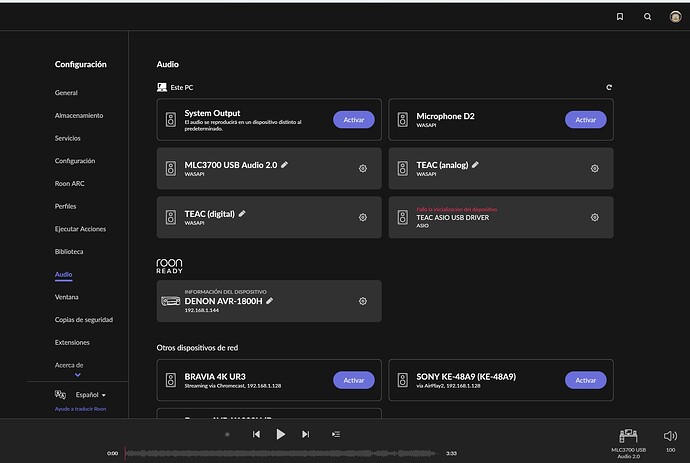Click the DENON receiver device icon

pyautogui.click(x=170, y=301)
